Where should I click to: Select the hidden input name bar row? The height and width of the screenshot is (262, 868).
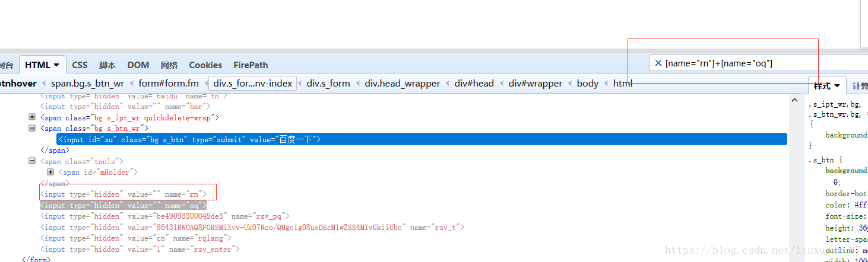125,106
